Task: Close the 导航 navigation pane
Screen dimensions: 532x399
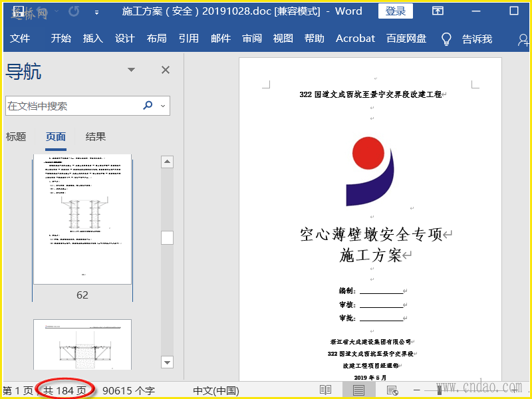Action: (x=166, y=70)
